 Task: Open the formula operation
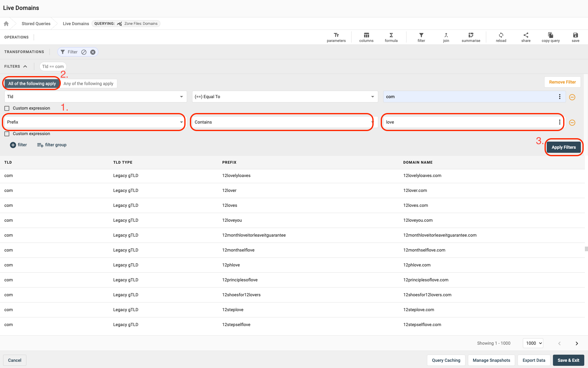tap(391, 37)
